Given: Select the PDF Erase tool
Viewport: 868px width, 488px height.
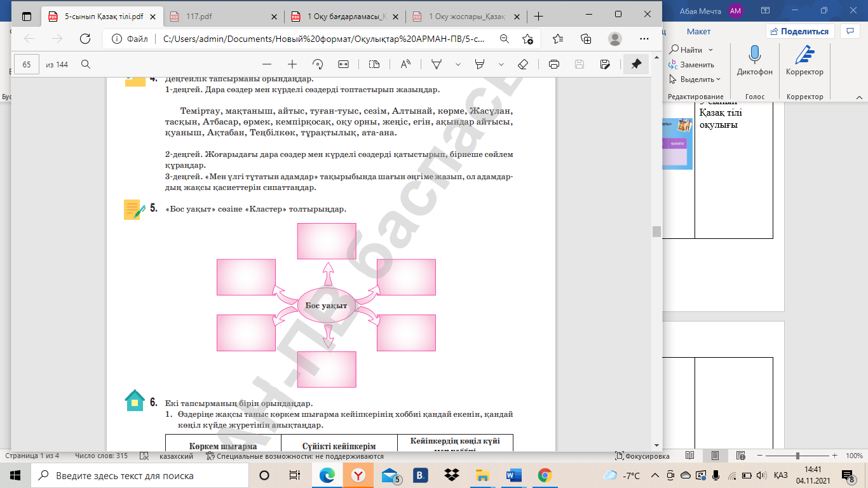Looking at the screenshot, I should point(523,64).
